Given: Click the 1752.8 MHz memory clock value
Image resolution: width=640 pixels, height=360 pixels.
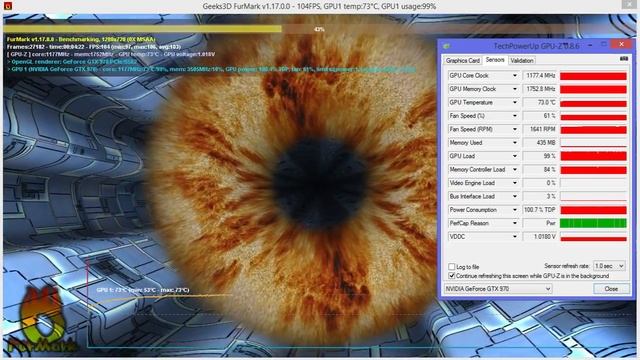Looking at the screenshot, I should pos(540,89).
